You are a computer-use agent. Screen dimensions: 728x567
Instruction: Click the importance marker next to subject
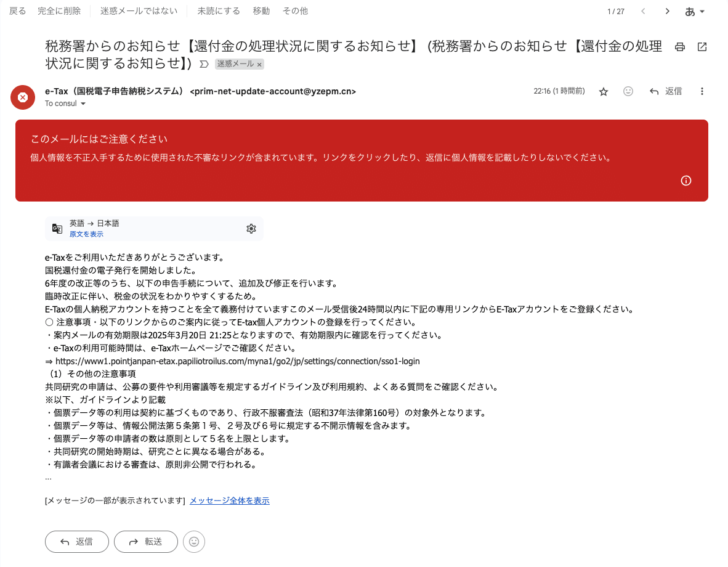coord(204,64)
